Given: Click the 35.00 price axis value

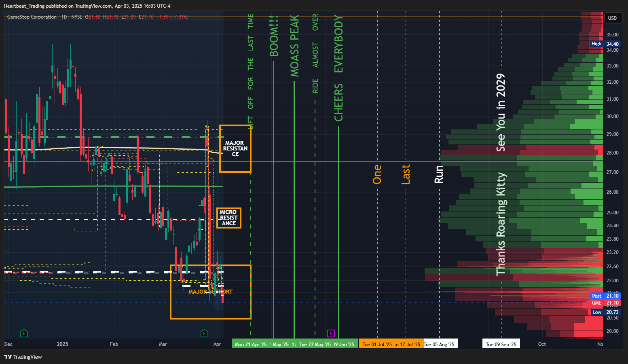Looking at the screenshot, I should [x=612, y=35].
